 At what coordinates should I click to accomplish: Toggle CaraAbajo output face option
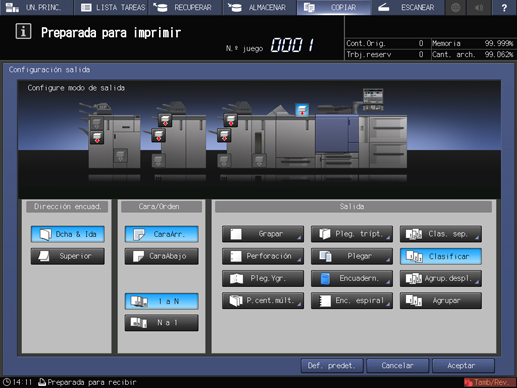point(162,256)
